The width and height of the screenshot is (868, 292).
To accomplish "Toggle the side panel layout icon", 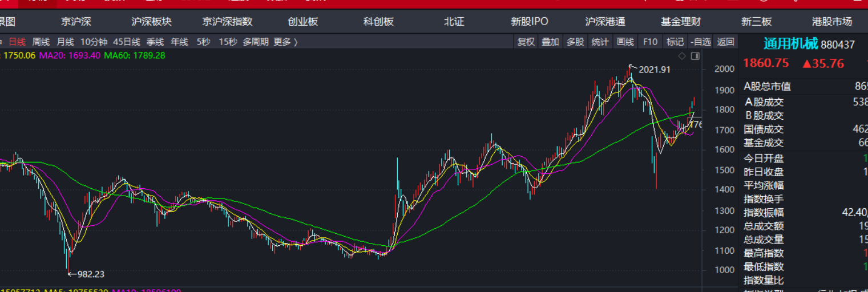I will pos(695,56).
